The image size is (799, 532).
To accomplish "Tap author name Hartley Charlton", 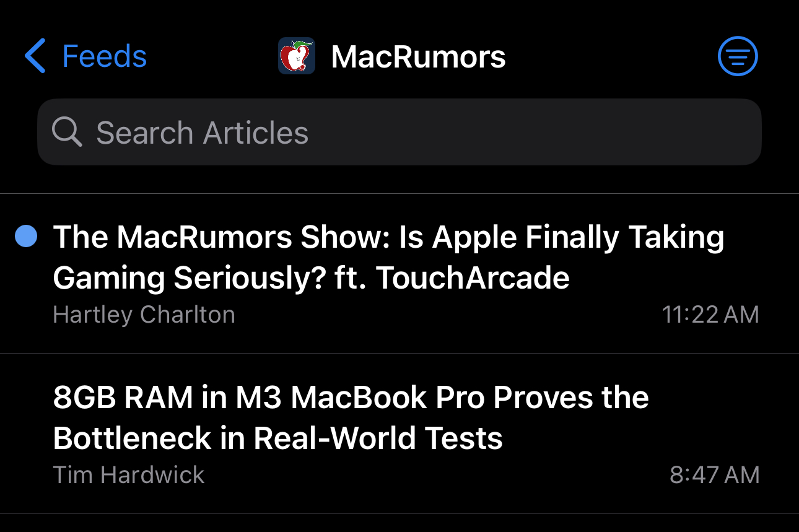I will click(144, 315).
